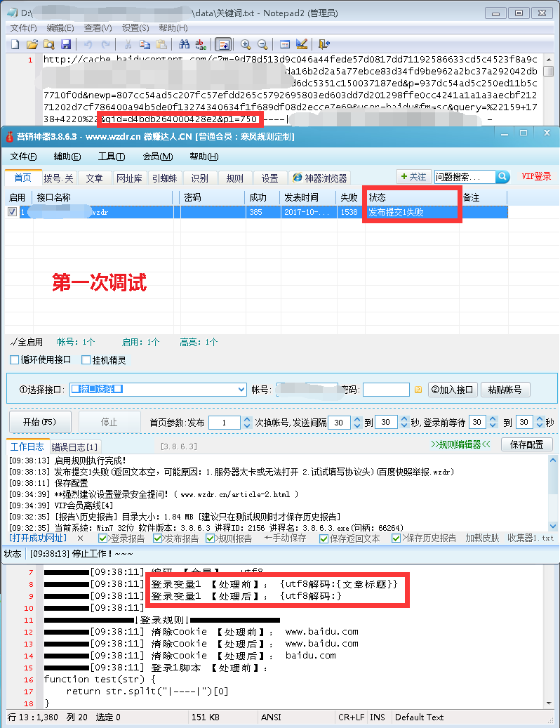The image size is (560, 728).
Task: Adjust 发送间隔 second value spinner
Action: coord(404,422)
